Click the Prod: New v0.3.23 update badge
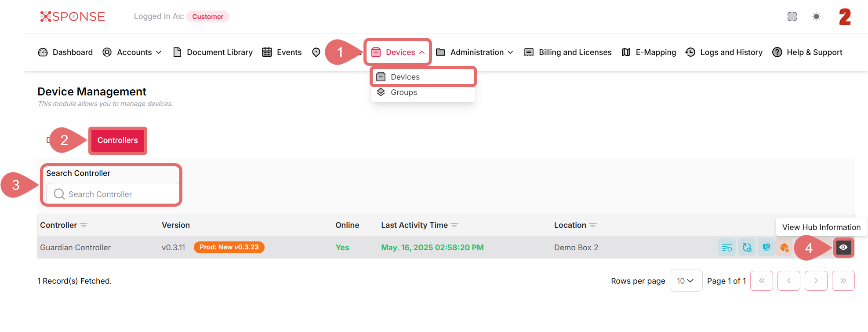The width and height of the screenshot is (868, 332). point(229,247)
